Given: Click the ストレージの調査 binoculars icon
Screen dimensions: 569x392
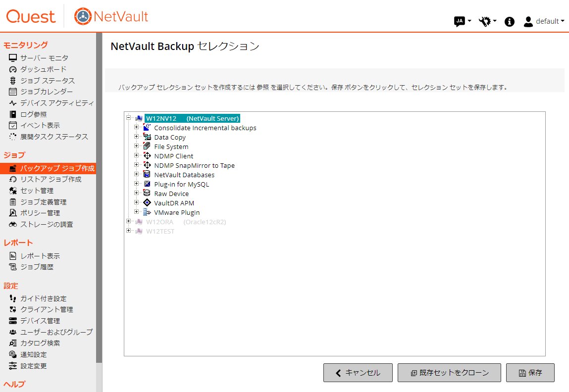Looking at the screenshot, I should click(13, 225).
